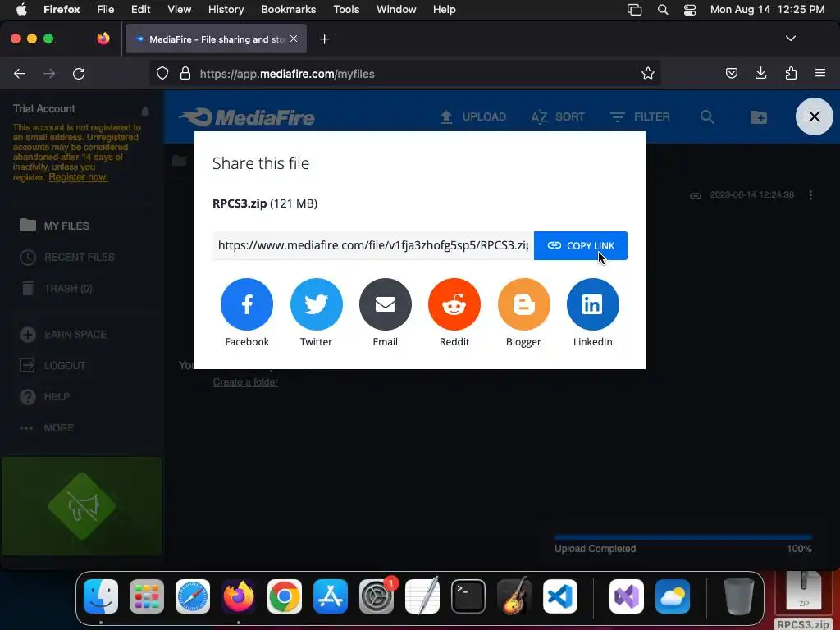840x630 pixels.
Task: Share file via LinkedIn icon
Action: (x=592, y=304)
